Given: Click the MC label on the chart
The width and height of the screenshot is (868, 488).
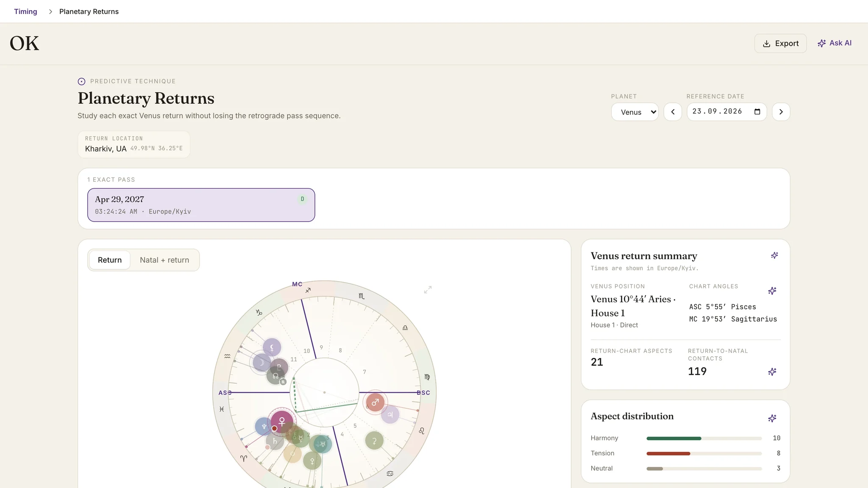Looking at the screenshot, I should click(x=297, y=284).
